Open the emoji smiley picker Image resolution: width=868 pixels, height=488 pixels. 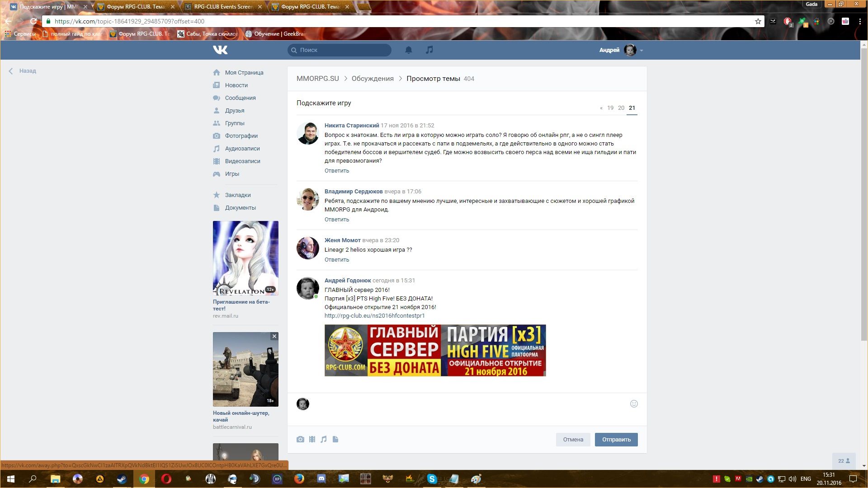pos(634,404)
